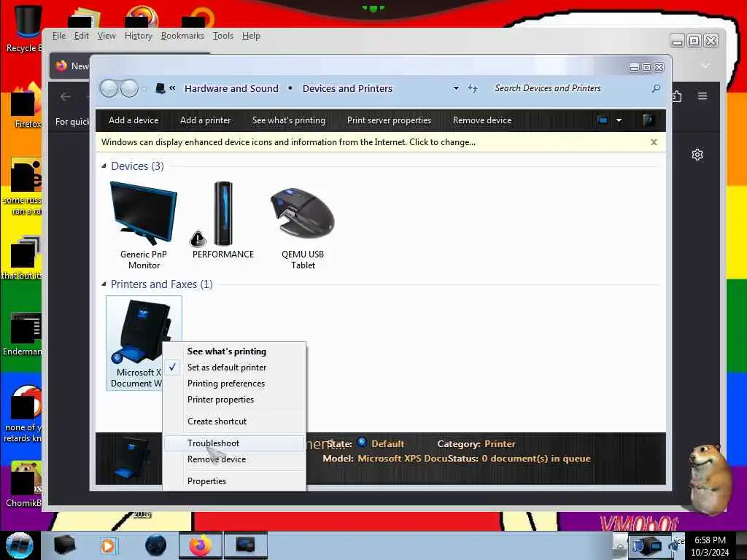Select the Microsoft XPS Document Writer printer

tap(144, 343)
